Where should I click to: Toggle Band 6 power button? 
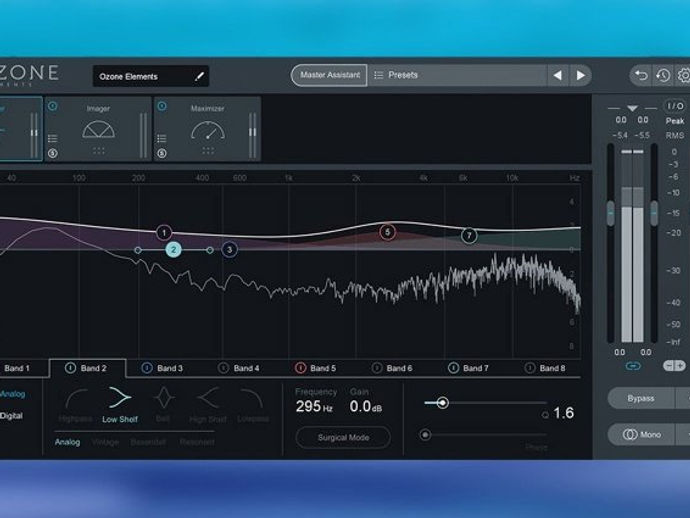(x=377, y=368)
